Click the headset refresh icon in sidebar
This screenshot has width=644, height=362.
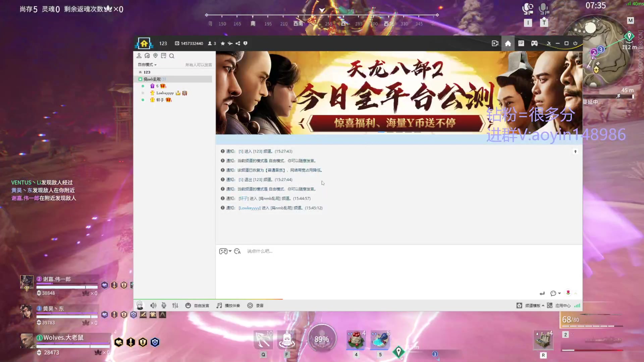(147, 56)
